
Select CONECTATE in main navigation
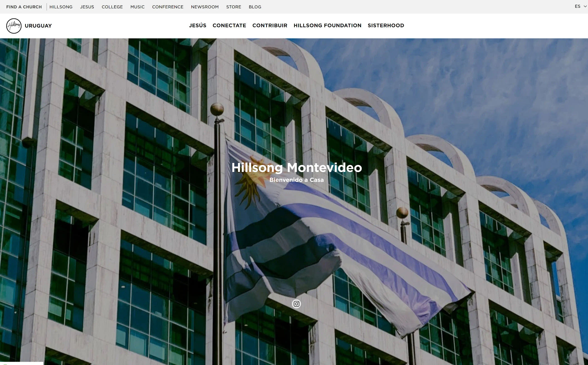(x=229, y=26)
